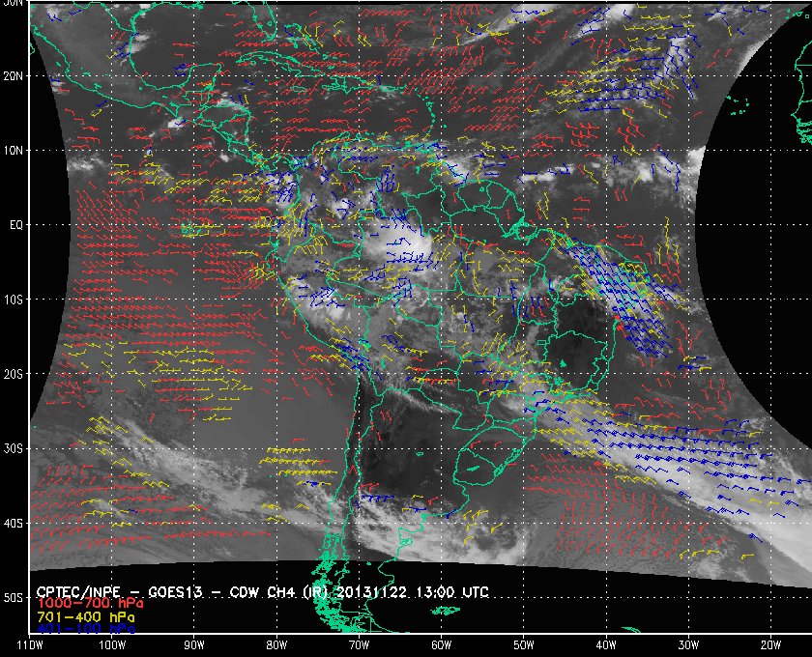Click the 50S latitude label
812x657 pixels.
pos(13,597)
